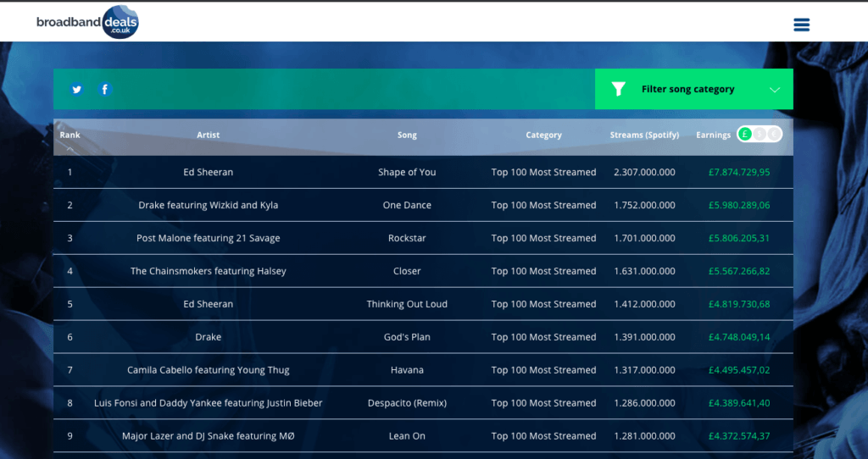Viewport: 868px width, 459px height.
Task: Select the Drake cell in God's Plan row
Action: tap(209, 337)
